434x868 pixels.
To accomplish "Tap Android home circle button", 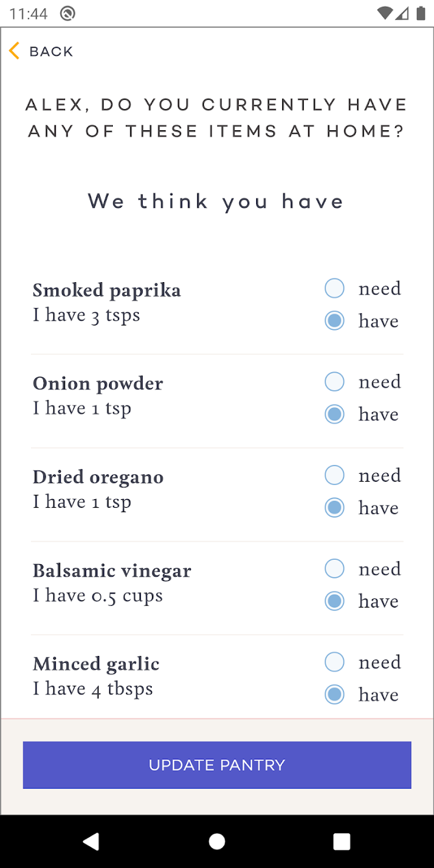I will tap(217, 841).
